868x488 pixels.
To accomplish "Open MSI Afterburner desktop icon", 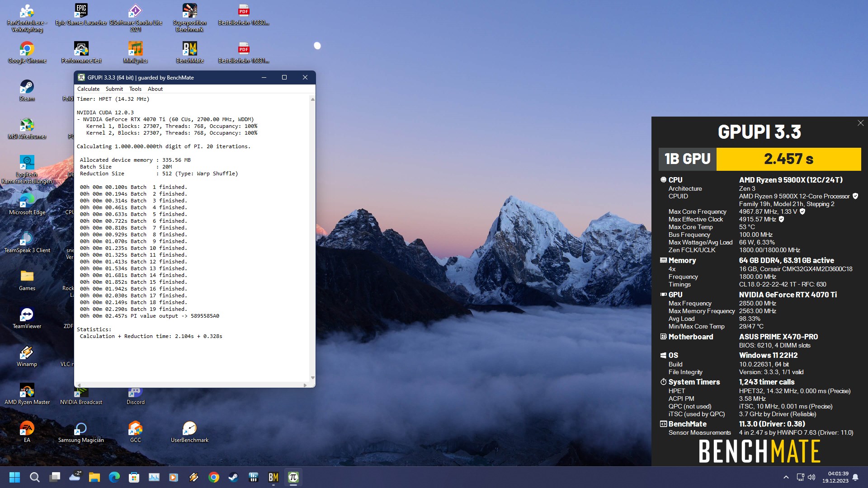I will point(27,128).
